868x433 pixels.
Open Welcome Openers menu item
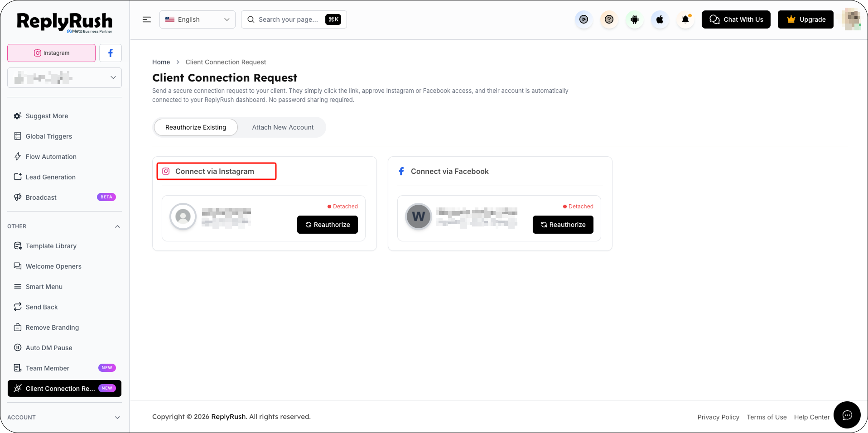coord(65,266)
